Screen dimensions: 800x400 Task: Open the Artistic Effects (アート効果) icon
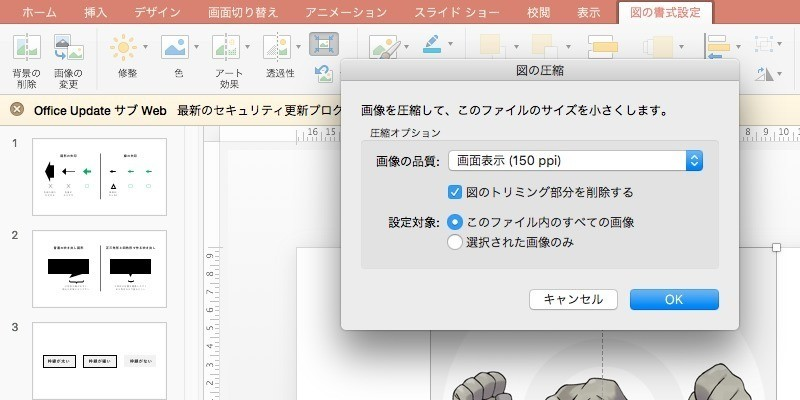226,47
